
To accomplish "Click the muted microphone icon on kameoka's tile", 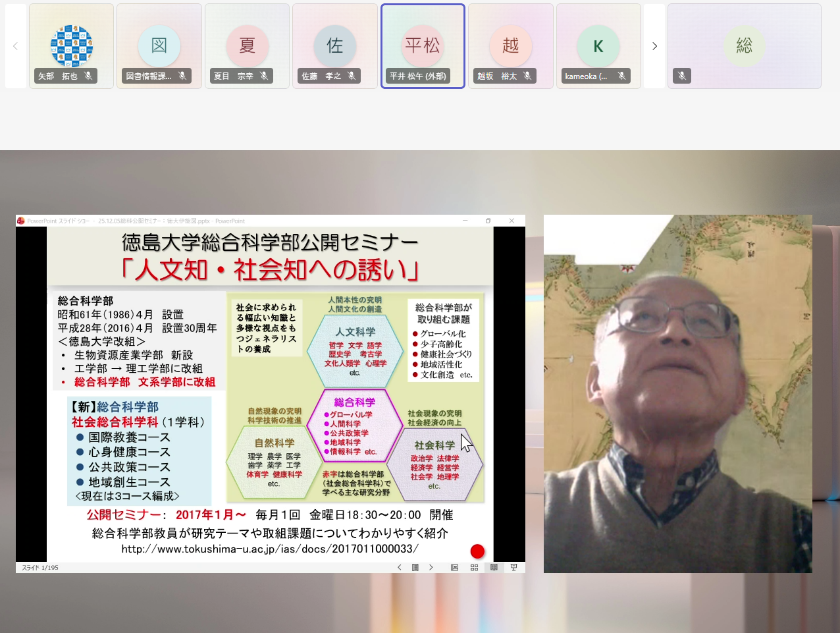I will point(621,76).
